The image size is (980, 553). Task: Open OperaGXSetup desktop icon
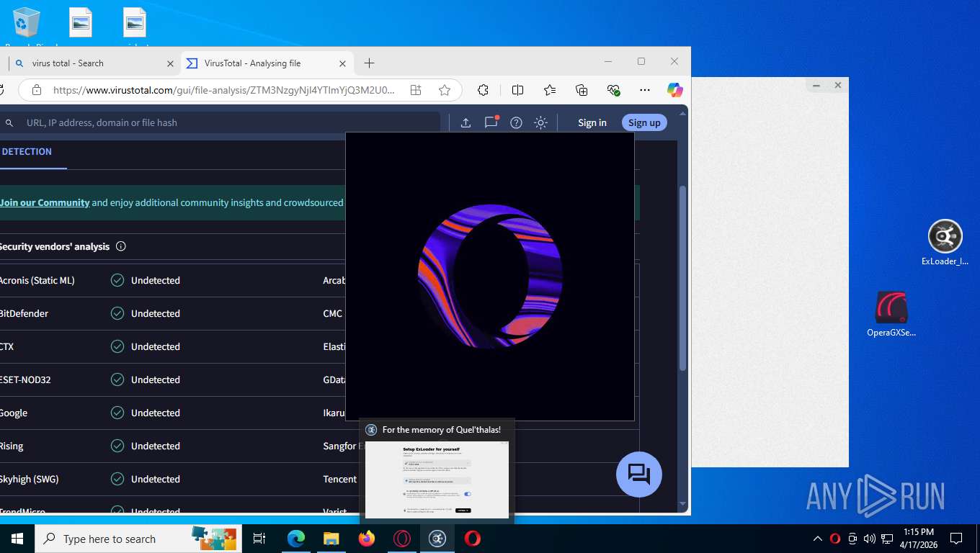point(891,315)
